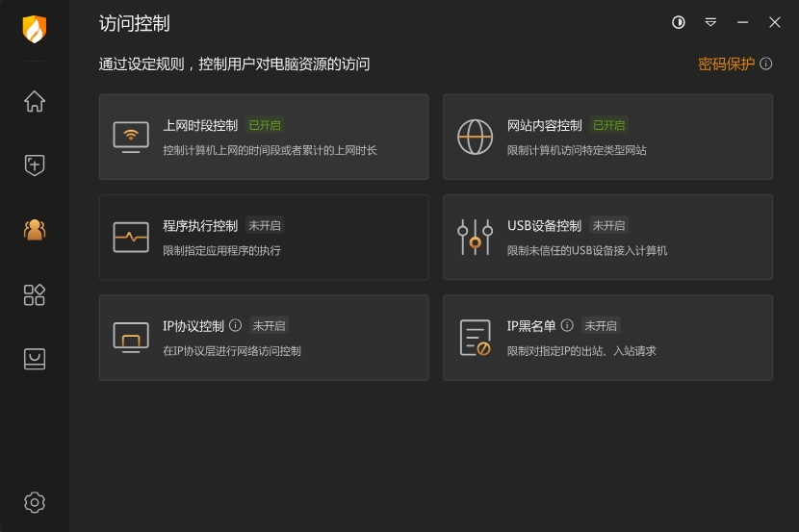
Task: Open the USB设备控制 title
Action: [x=544, y=226]
